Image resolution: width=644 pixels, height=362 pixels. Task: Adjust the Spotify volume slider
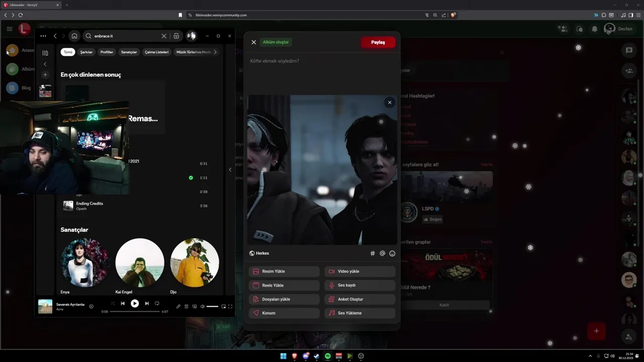point(212,307)
